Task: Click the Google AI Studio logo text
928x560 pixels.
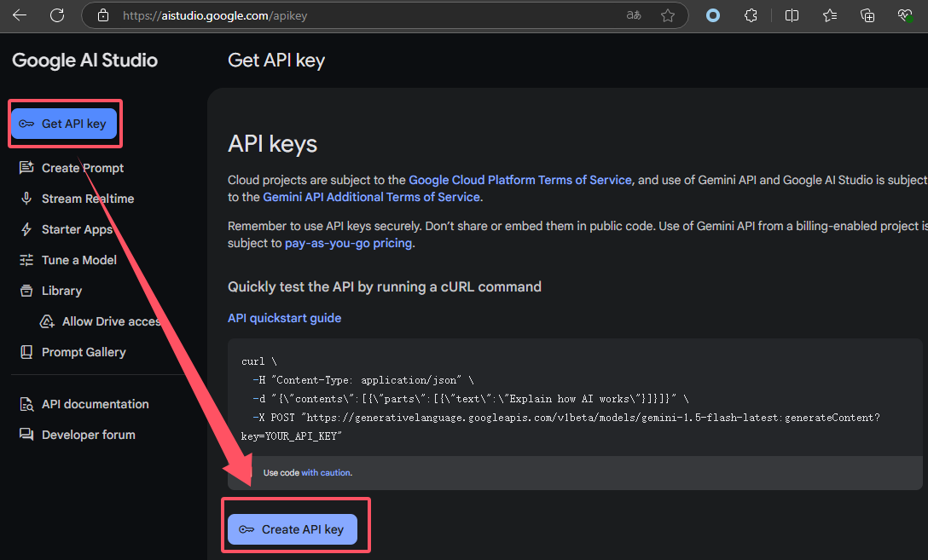Action: 84,61
